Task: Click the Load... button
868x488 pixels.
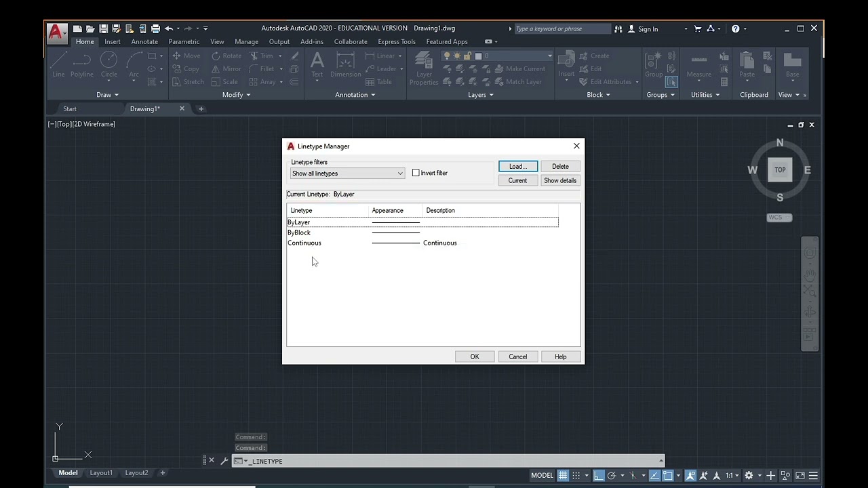Action: 518,166
